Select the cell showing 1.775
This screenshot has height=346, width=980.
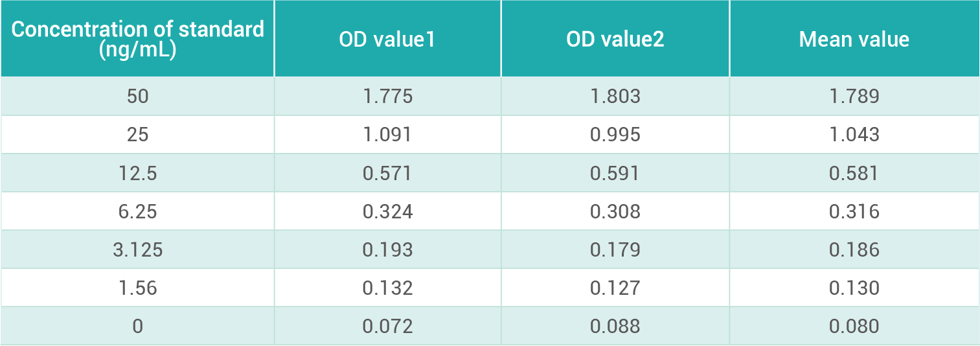[387, 97]
